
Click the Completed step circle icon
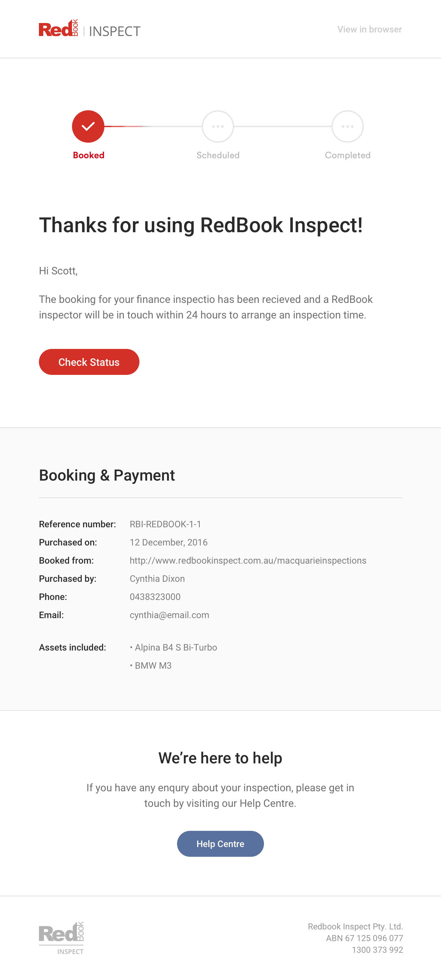click(347, 126)
